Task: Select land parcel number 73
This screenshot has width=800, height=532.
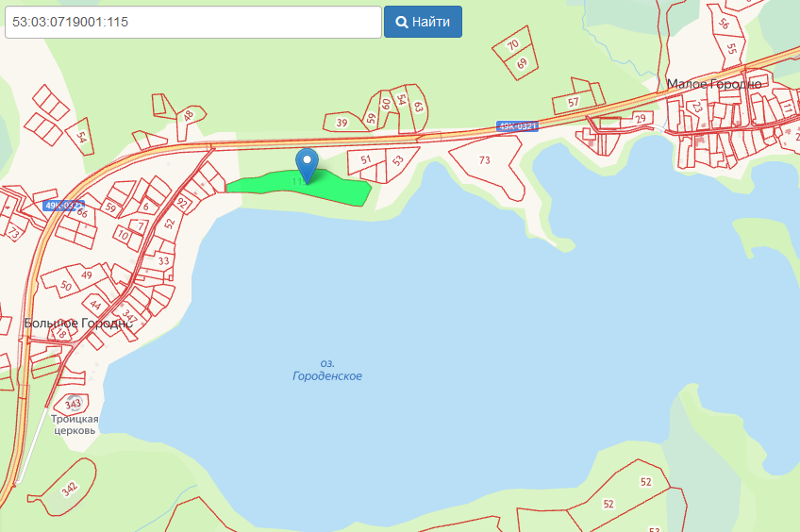Action: click(485, 162)
